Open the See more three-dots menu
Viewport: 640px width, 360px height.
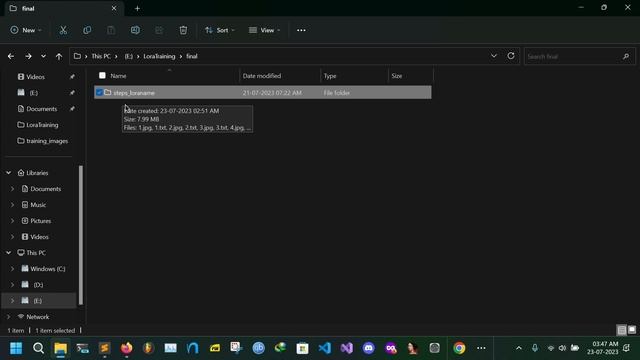(301, 30)
